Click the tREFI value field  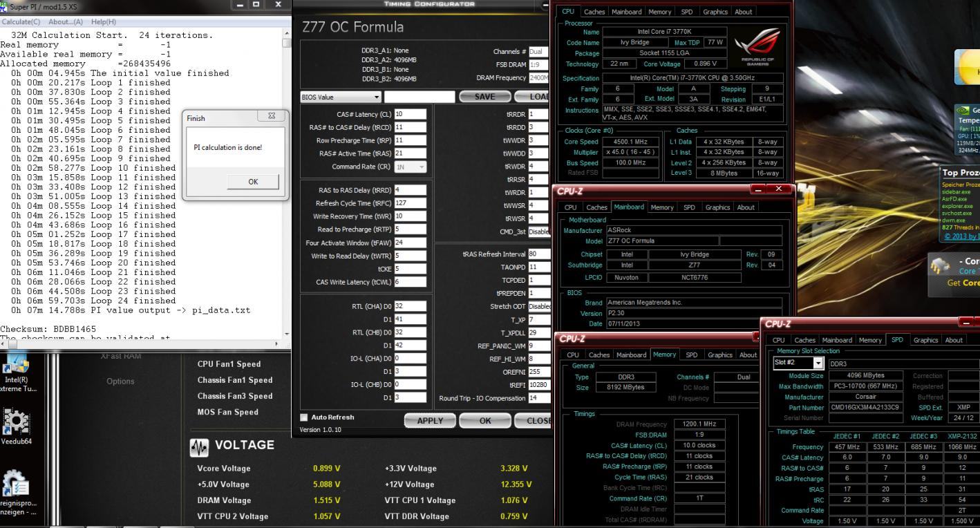tap(540, 385)
